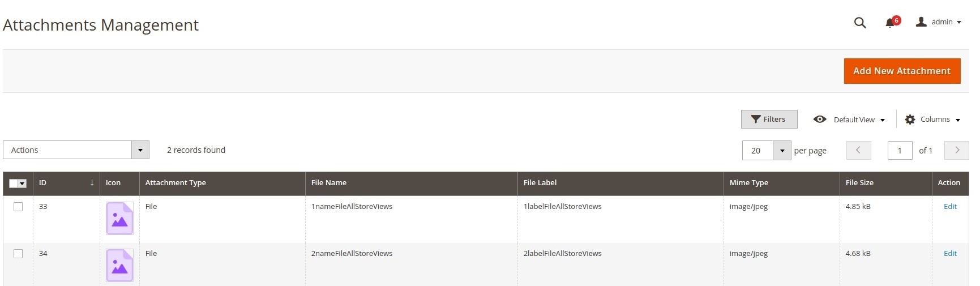The height and width of the screenshot is (286, 980).
Task: Open the Columns gear settings
Action: click(932, 119)
